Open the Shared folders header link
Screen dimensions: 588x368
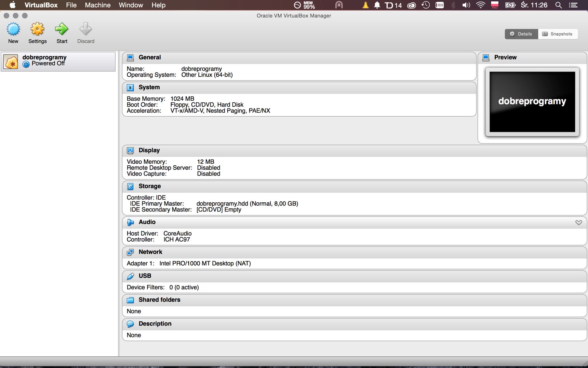coord(159,300)
